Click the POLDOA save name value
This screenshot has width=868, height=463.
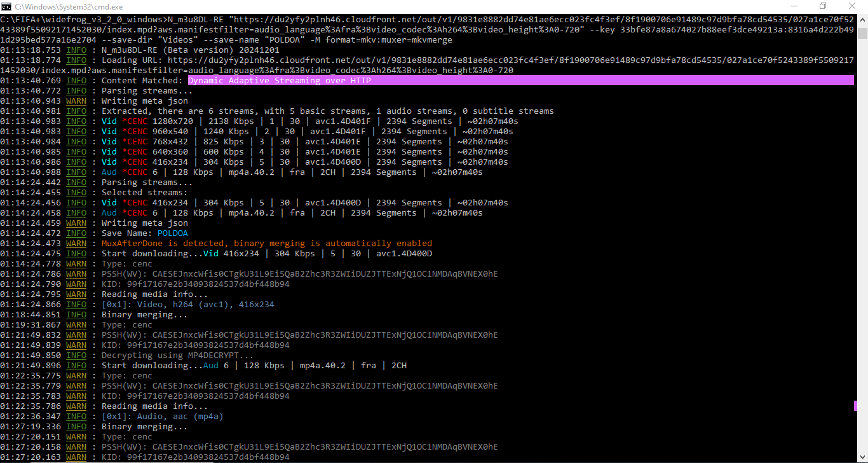(x=173, y=233)
